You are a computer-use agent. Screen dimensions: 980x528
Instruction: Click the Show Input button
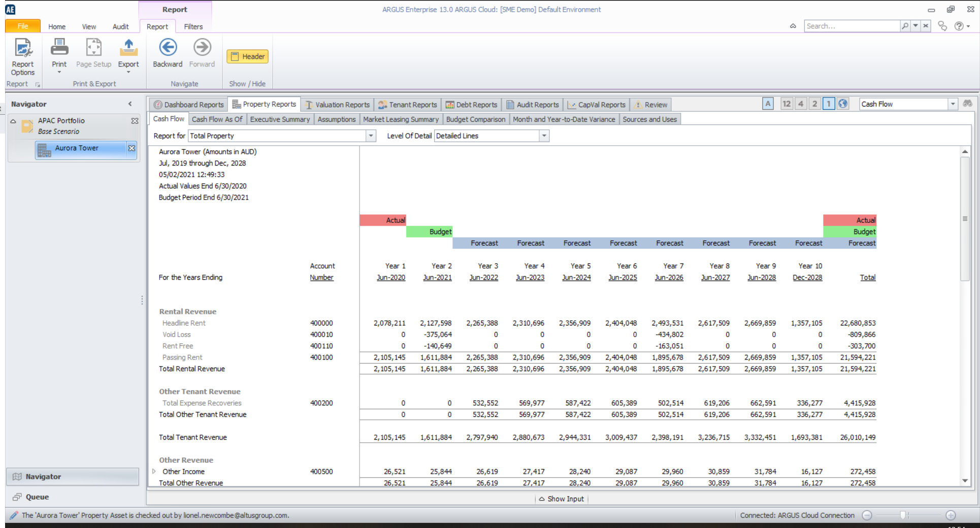click(562, 499)
